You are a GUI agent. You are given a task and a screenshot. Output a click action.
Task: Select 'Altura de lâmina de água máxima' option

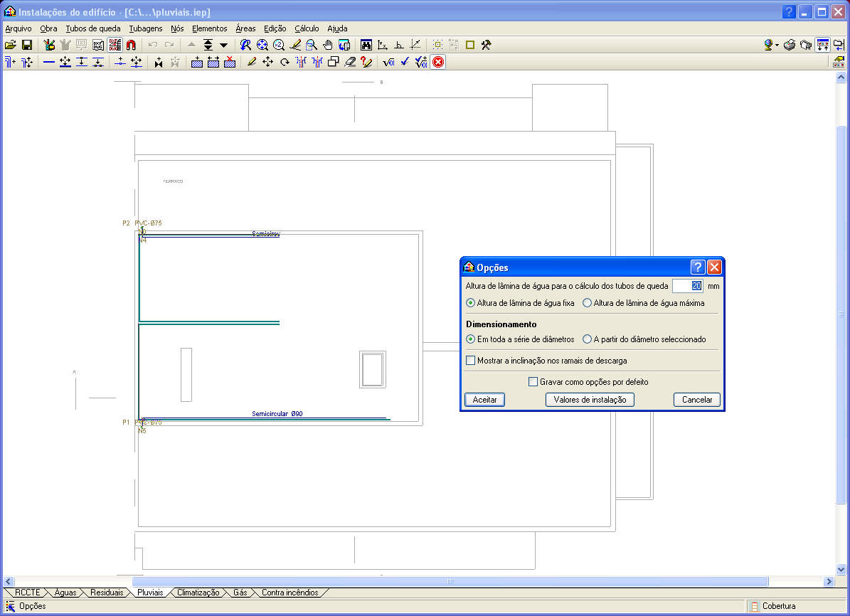(x=587, y=303)
